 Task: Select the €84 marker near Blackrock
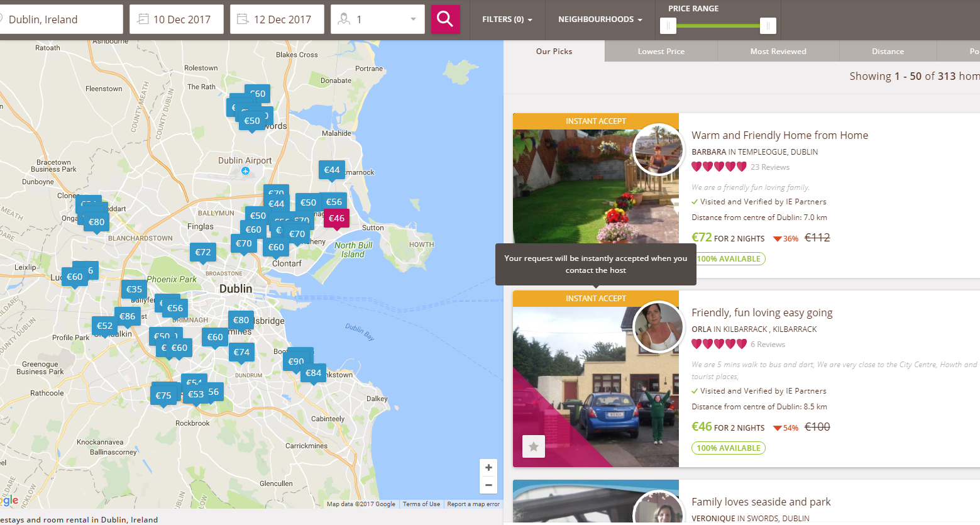tap(313, 373)
